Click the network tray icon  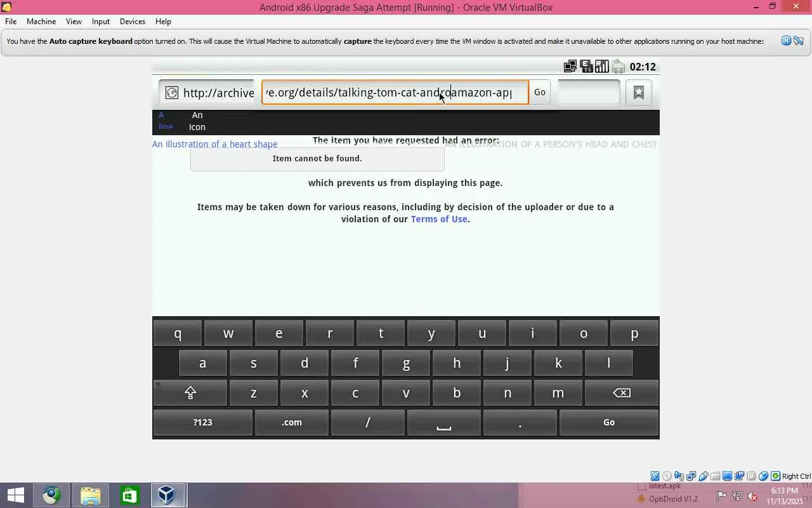click(737, 496)
